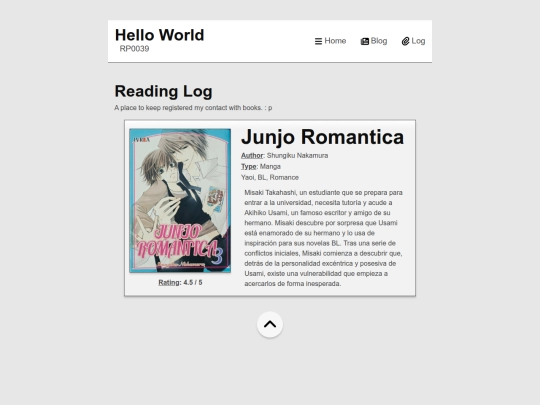The height and width of the screenshot is (405, 540).
Task: Click the RP0039 subtitle text
Action: (x=134, y=49)
